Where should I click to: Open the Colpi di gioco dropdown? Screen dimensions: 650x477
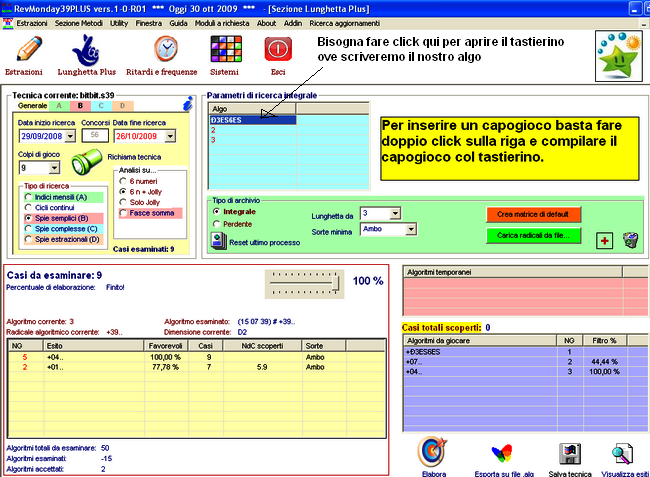click(54, 168)
